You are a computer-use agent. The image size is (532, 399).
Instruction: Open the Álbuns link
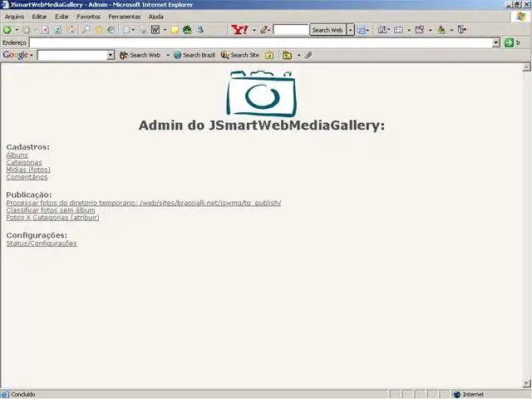[x=17, y=155]
